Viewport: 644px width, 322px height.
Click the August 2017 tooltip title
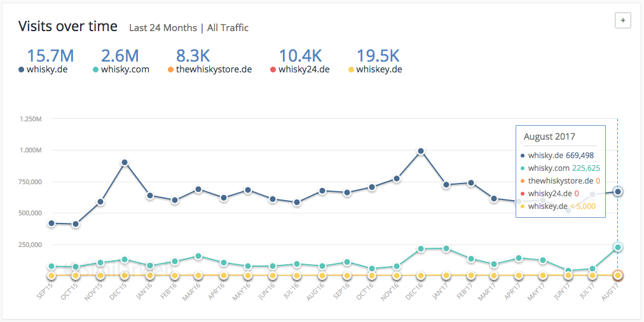(549, 137)
